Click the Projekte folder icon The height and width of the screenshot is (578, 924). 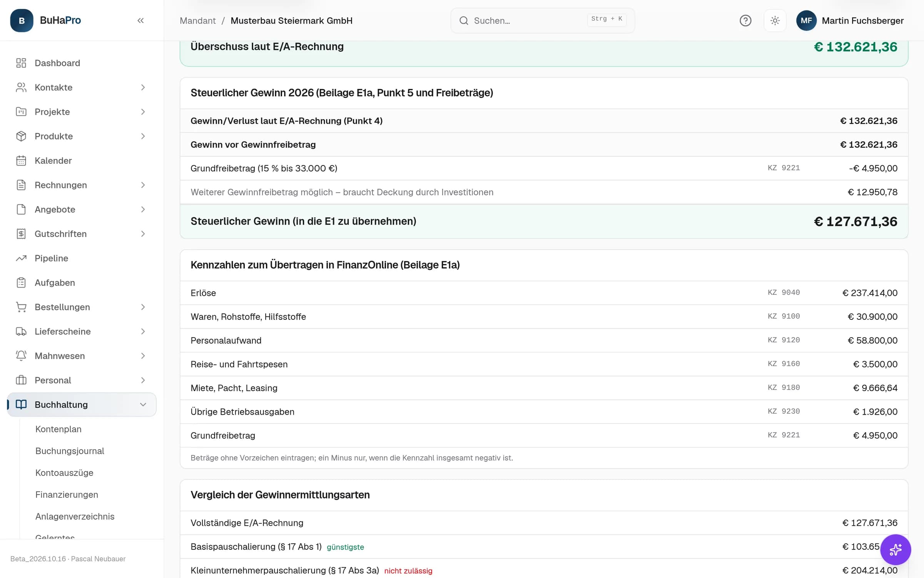pyautogui.click(x=21, y=112)
